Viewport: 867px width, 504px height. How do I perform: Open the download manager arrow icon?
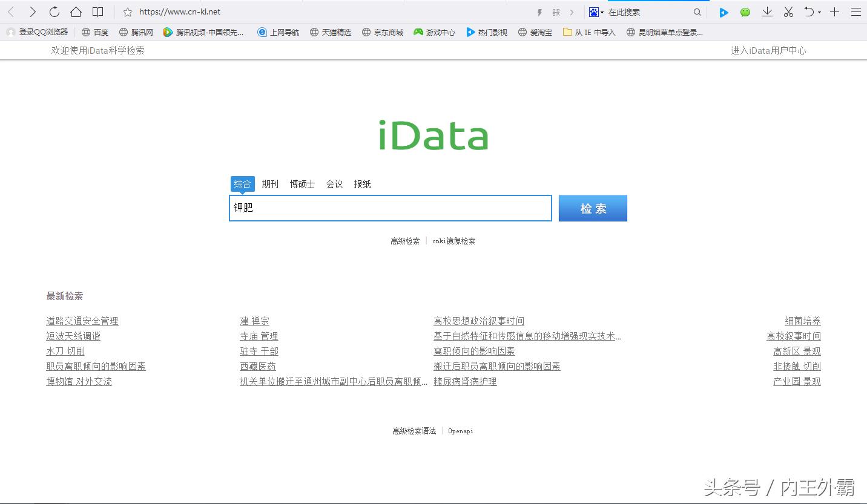click(767, 11)
